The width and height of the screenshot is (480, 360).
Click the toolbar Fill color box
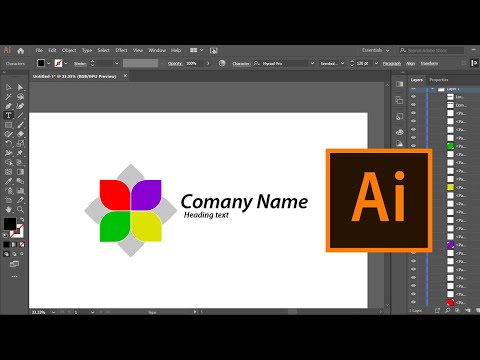[x=10, y=224]
